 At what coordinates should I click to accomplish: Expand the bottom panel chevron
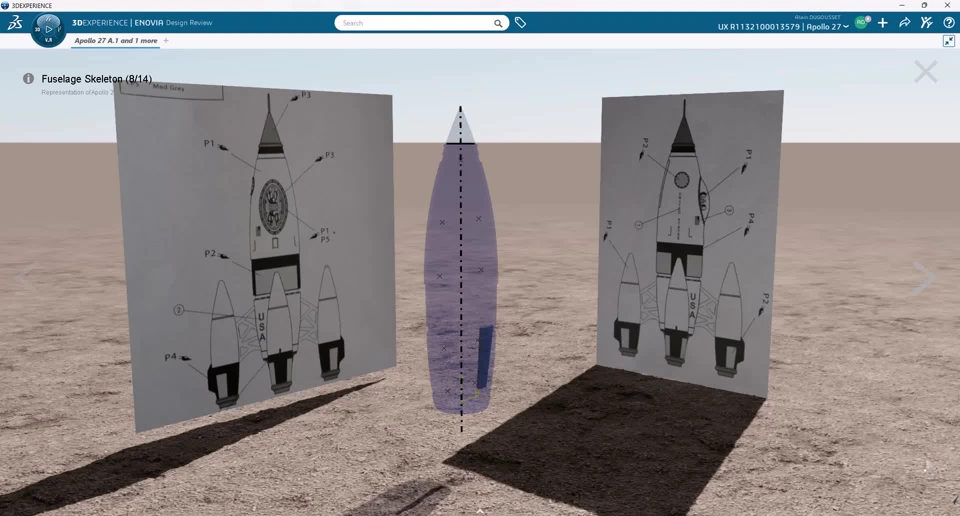(x=480, y=510)
